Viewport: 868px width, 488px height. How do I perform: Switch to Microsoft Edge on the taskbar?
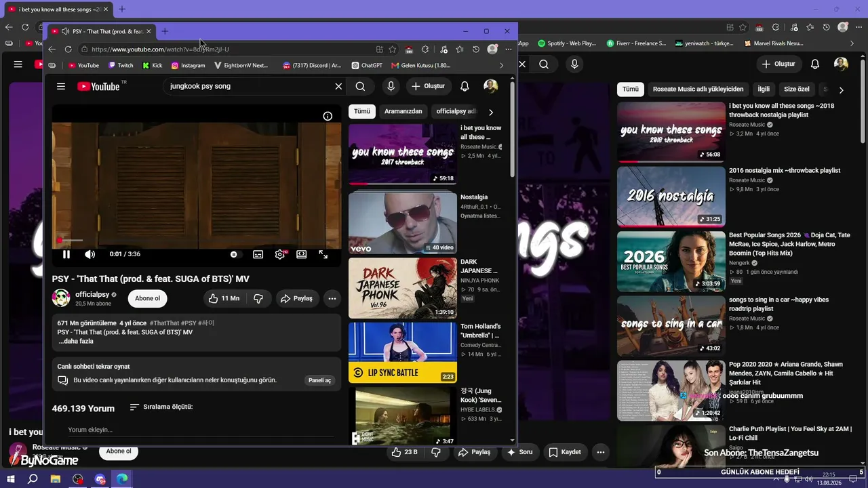(122, 479)
